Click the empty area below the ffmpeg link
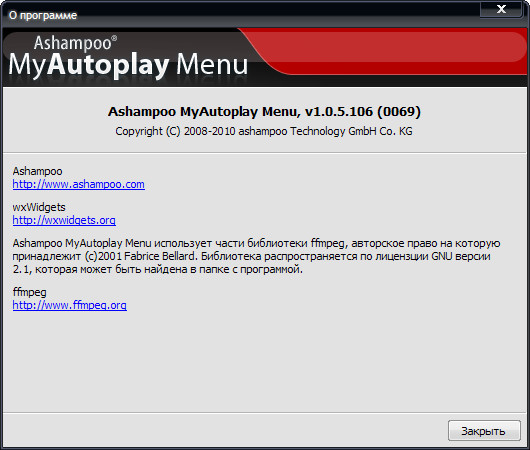The width and height of the screenshot is (530, 450). [264, 362]
